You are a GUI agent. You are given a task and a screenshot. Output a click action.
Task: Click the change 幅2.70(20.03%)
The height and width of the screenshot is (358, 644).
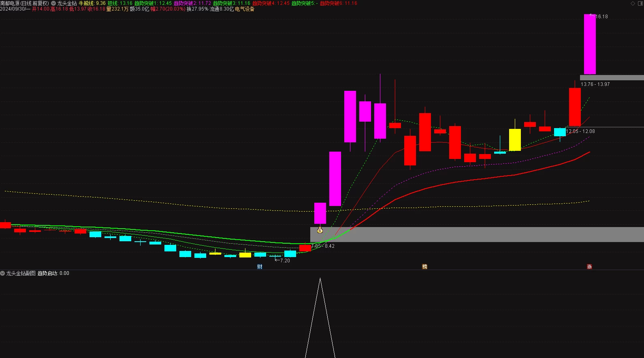point(168,9)
